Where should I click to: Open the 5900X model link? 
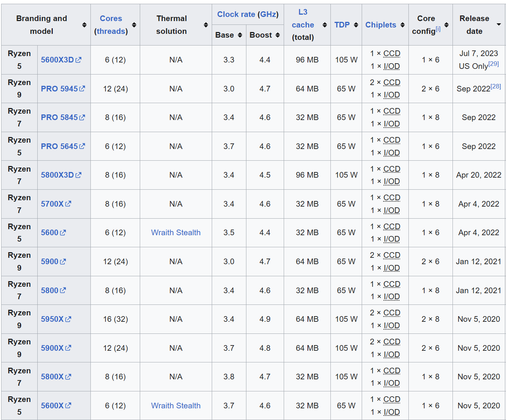[56, 348]
